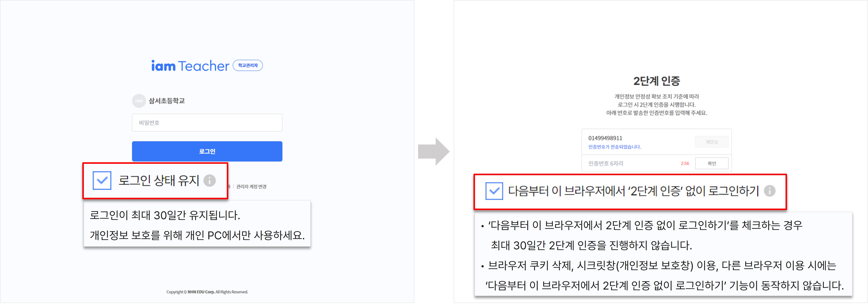The image size is (868, 304).
Task: Click the grayed 재발송 resend button
Action: pos(712,142)
